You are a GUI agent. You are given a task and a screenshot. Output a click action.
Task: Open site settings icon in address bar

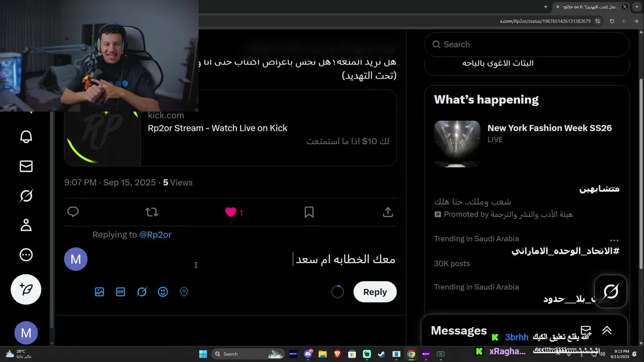click(598, 21)
